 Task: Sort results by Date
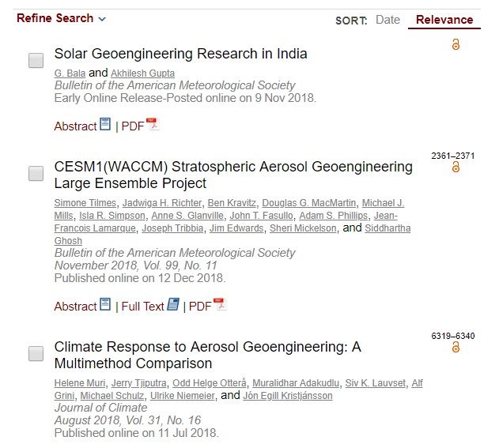point(387,20)
